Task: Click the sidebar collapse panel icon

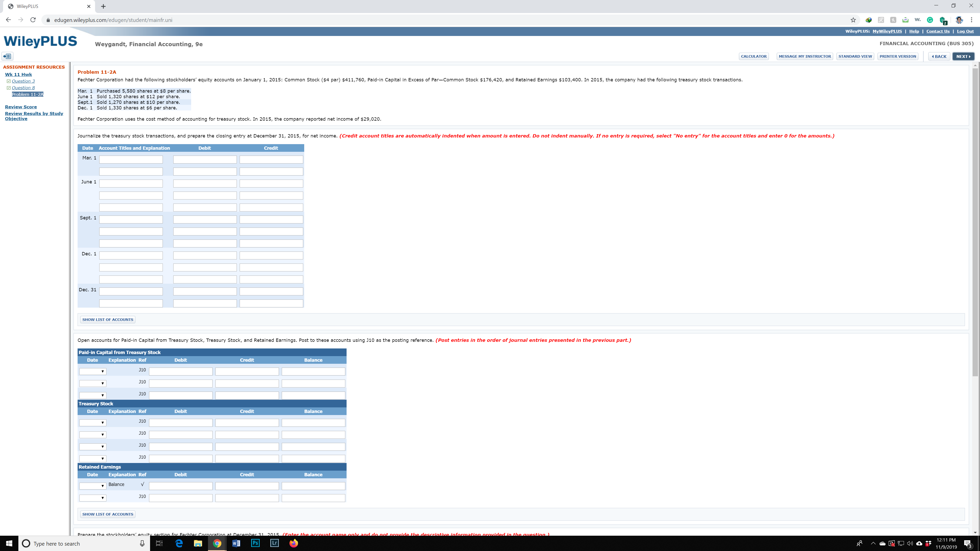Action: pyautogui.click(x=7, y=56)
